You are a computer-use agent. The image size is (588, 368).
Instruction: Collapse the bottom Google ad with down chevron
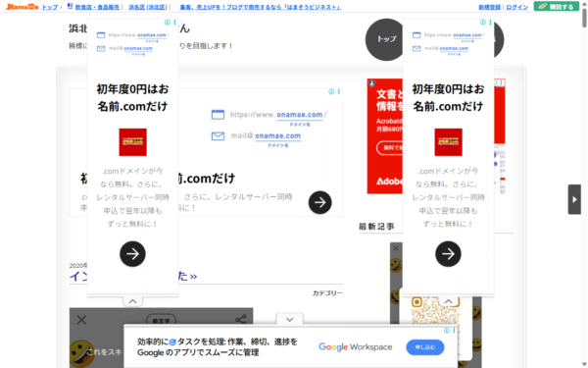(x=289, y=320)
